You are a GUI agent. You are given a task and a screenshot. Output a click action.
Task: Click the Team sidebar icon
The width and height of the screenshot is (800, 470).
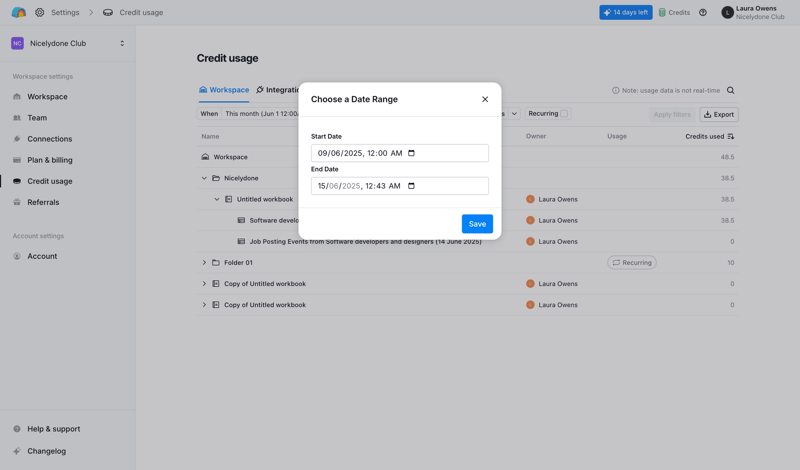[x=17, y=117]
